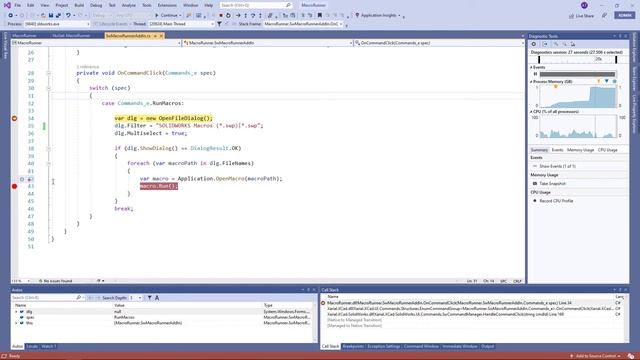Select the spec row in Autos
This screenshot has width=640, height=360.
pos(163,318)
